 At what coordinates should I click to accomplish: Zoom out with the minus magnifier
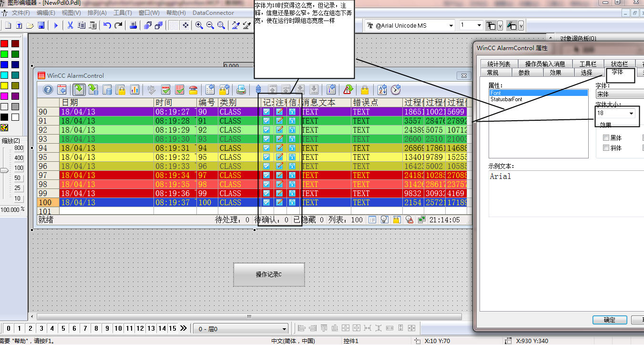[210, 25]
